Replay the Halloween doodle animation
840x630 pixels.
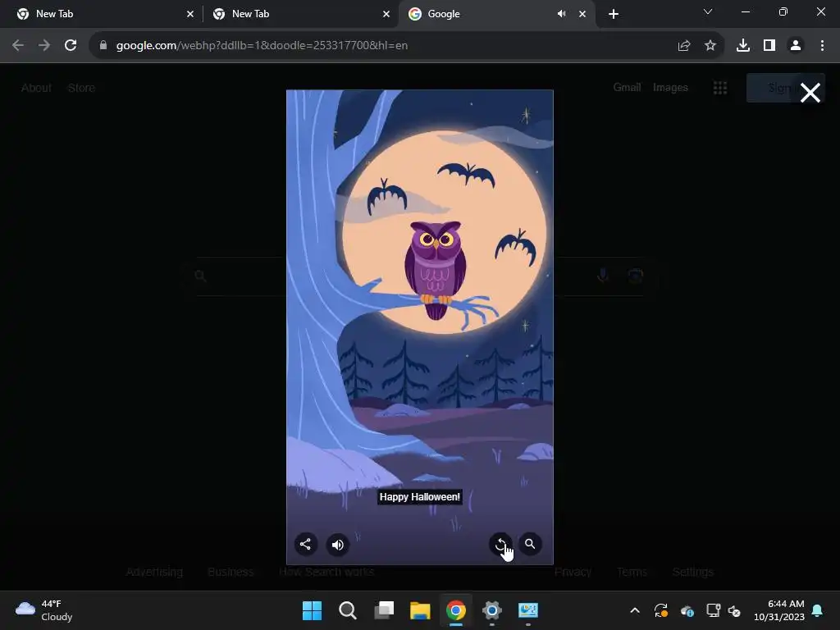coord(500,545)
